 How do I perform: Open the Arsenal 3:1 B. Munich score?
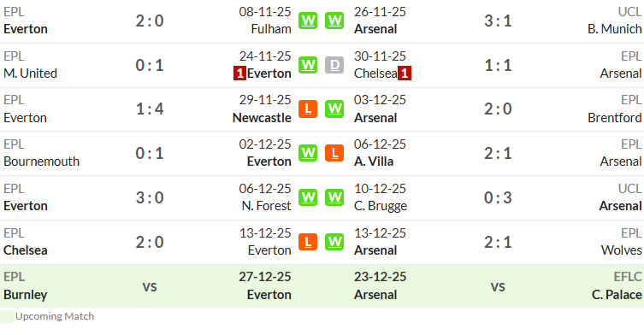click(x=498, y=21)
